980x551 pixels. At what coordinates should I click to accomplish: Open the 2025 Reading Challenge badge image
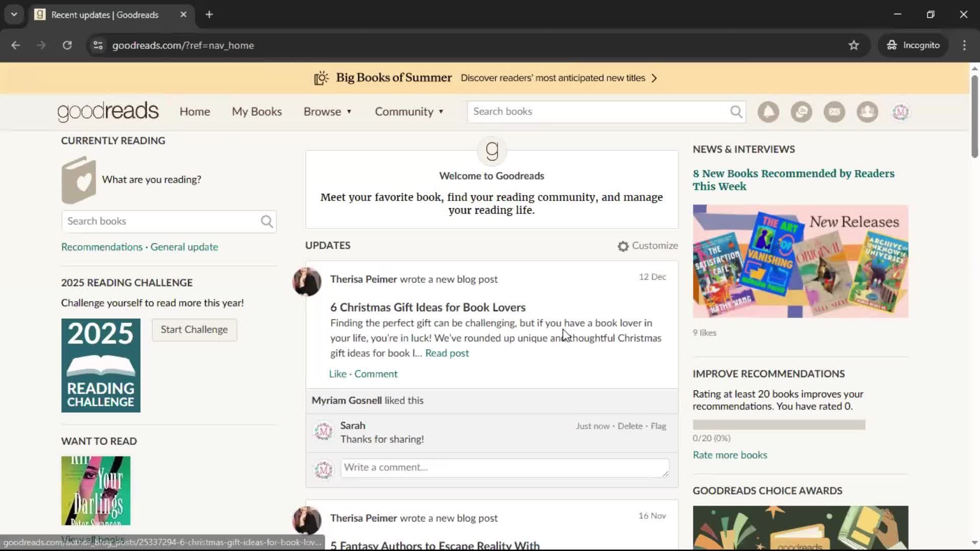[101, 365]
